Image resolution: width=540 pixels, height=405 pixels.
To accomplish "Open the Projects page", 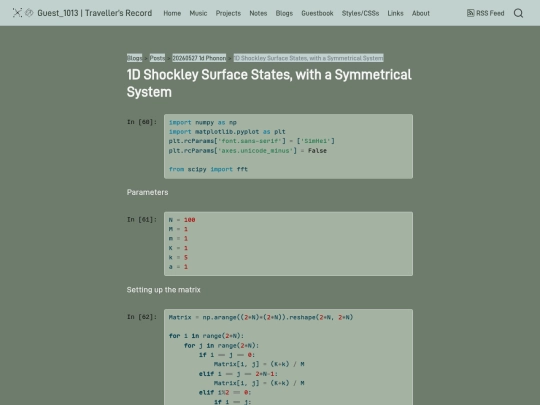I will coord(228,13).
